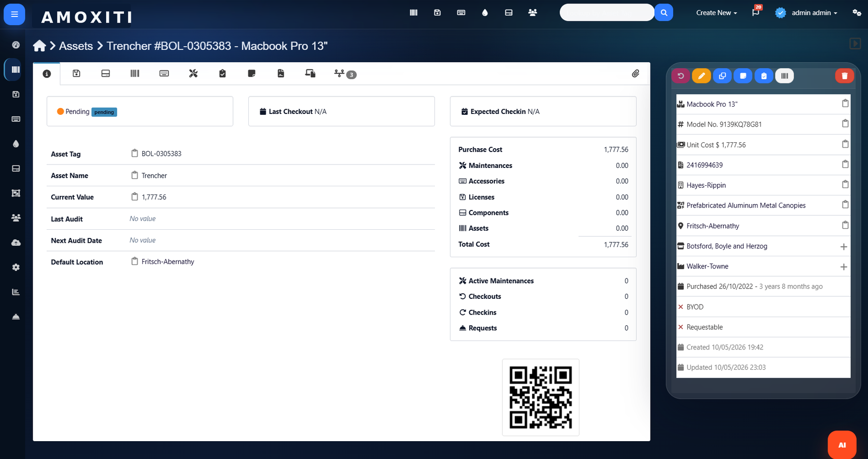Open the AI assistant button
Image resolution: width=868 pixels, height=459 pixels.
tap(842, 445)
